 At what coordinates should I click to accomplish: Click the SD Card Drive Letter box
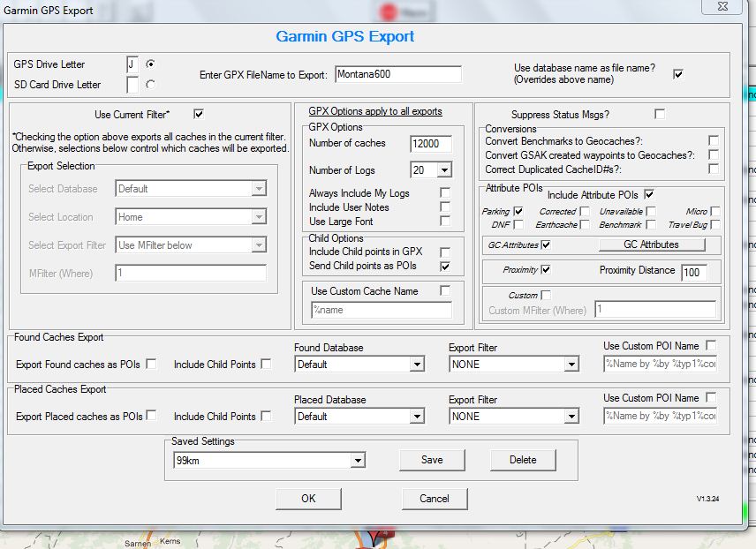132,85
